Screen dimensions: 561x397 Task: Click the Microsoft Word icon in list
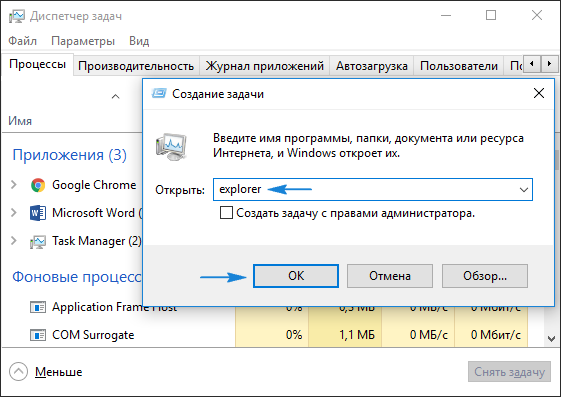[x=38, y=213]
